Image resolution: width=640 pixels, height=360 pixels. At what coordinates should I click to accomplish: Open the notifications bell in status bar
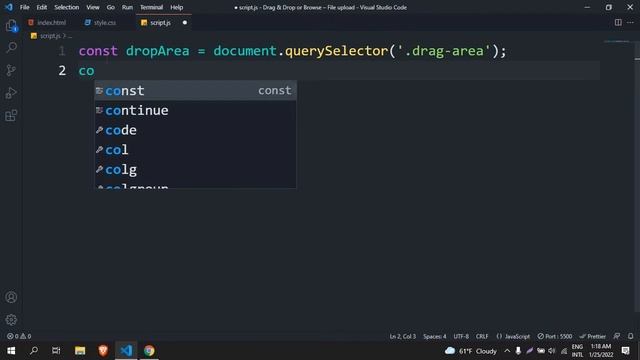[x=630, y=336]
